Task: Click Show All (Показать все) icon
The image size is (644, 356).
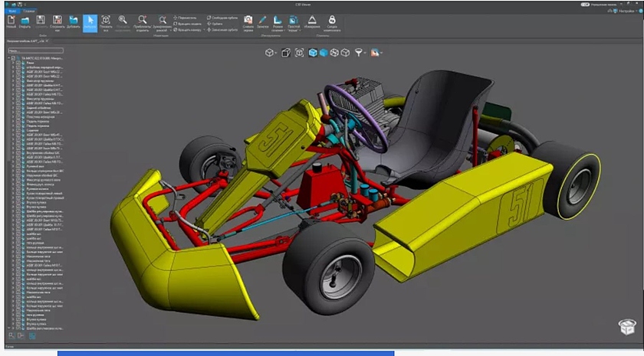Action: [107, 21]
